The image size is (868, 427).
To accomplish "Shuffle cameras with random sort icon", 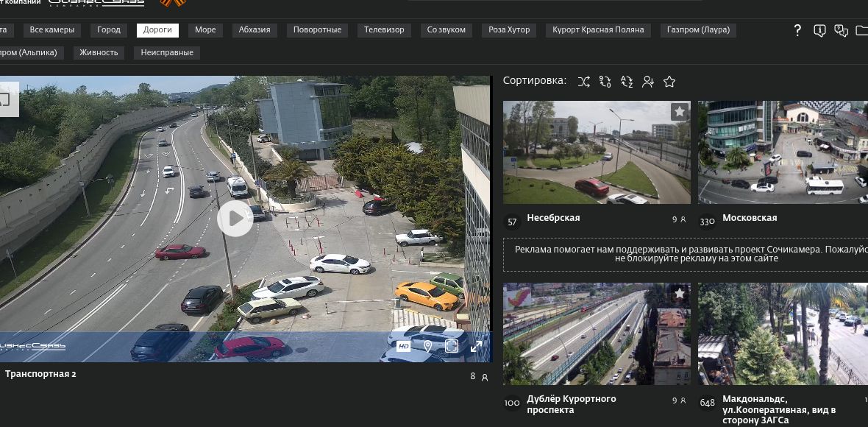I will coord(583,82).
